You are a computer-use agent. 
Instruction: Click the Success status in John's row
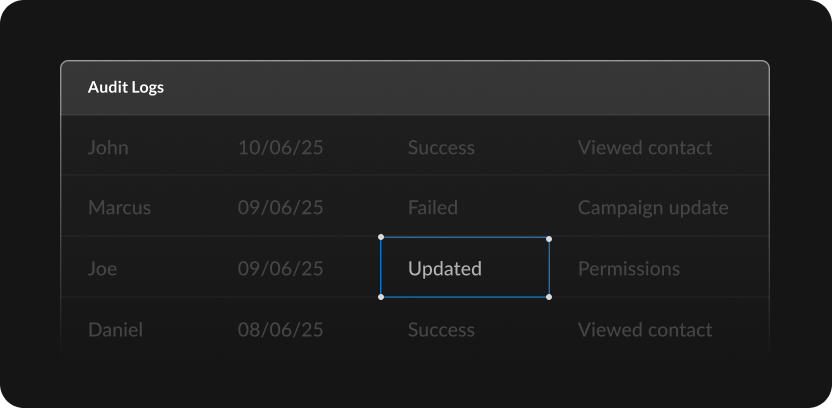pos(441,147)
